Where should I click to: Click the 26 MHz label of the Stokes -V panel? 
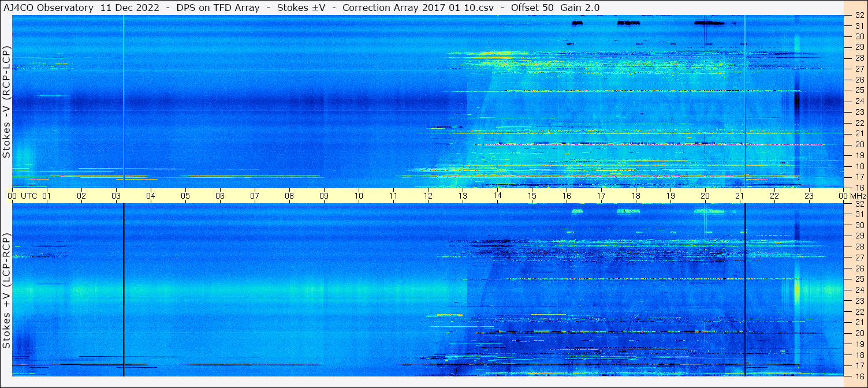(x=859, y=80)
